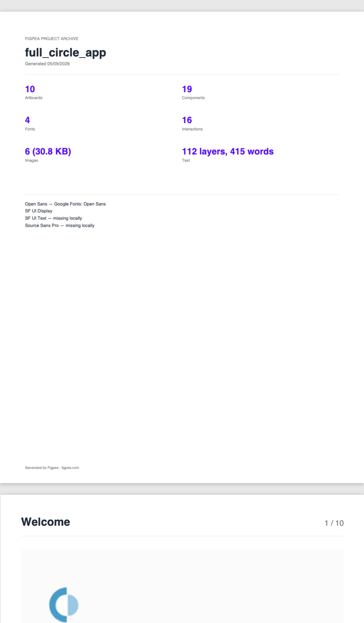This screenshot has height=623, width=364.
Task: Select the FIGPEA PROJECT ARCHIVE header text
Action: pyautogui.click(x=52, y=39)
